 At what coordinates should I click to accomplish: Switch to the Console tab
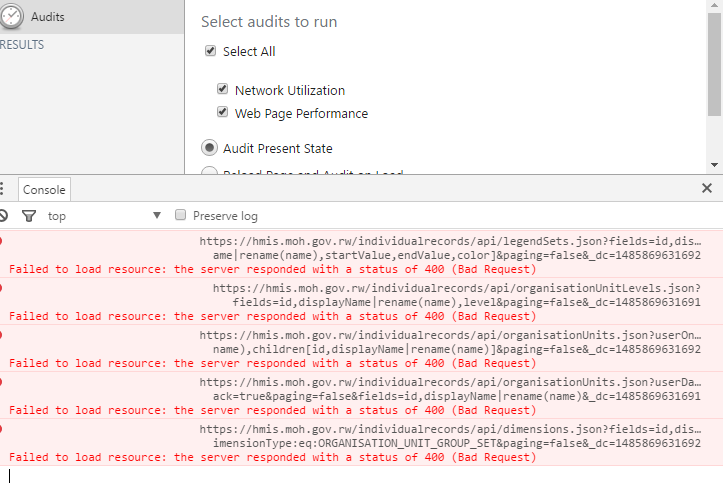click(x=44, y=189)
